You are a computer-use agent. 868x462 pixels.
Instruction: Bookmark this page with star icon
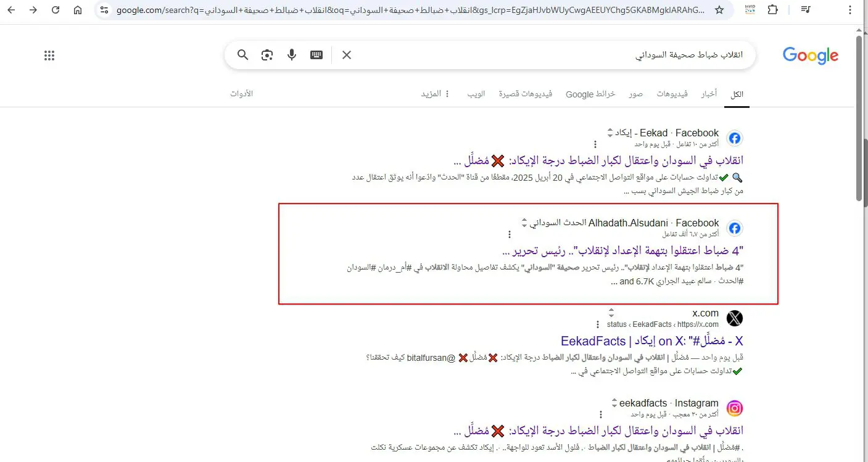pos(719,10)
